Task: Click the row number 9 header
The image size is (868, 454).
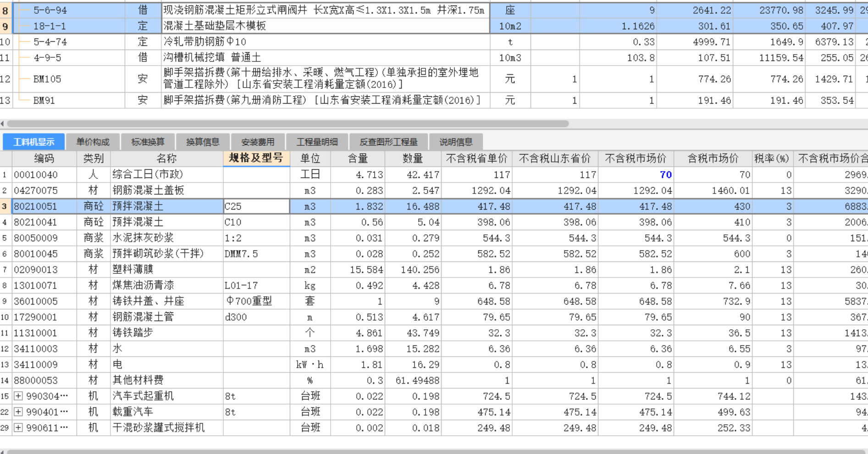Action: [6, 26]
